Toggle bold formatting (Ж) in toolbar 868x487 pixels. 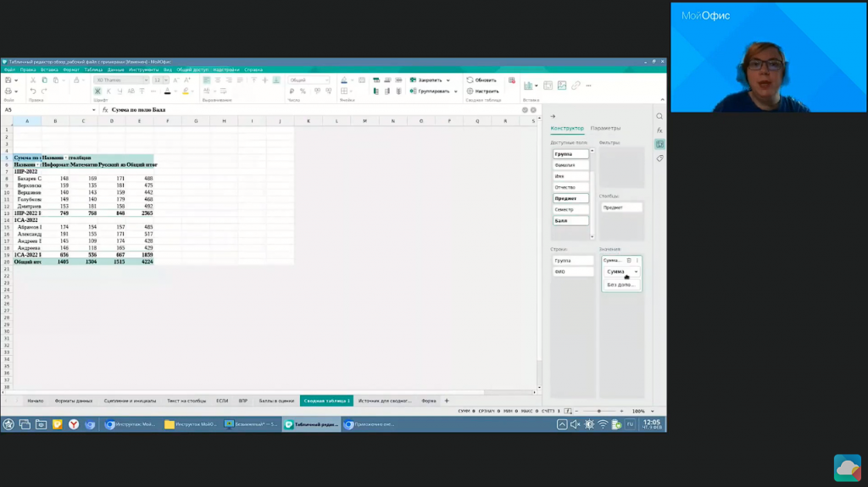point(97,91)
